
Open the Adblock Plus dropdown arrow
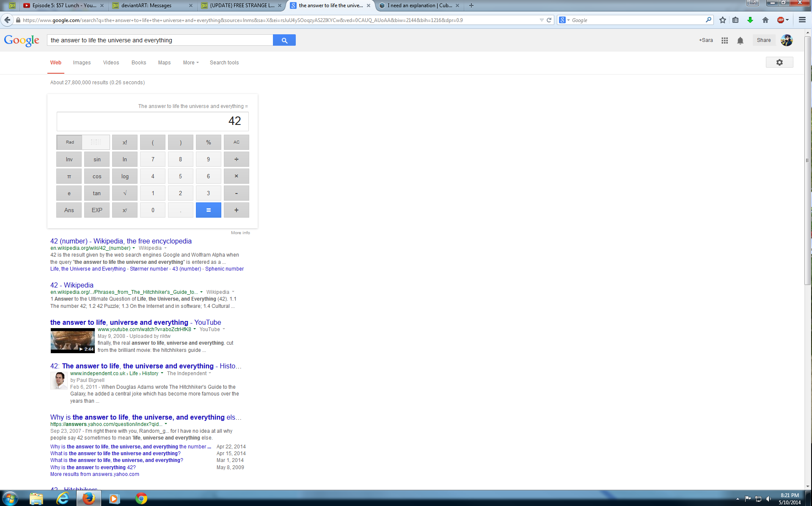[x=787, y=20]
